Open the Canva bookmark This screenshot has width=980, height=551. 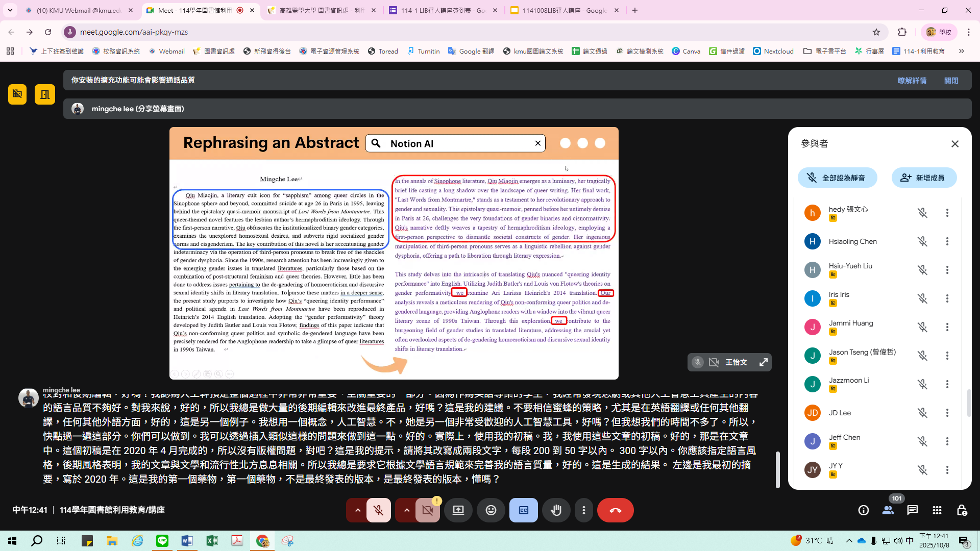point(685,51)
